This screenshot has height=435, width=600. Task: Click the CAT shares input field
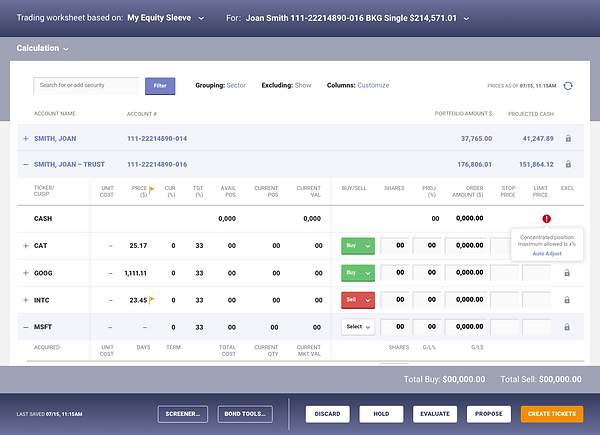point(395,245)
